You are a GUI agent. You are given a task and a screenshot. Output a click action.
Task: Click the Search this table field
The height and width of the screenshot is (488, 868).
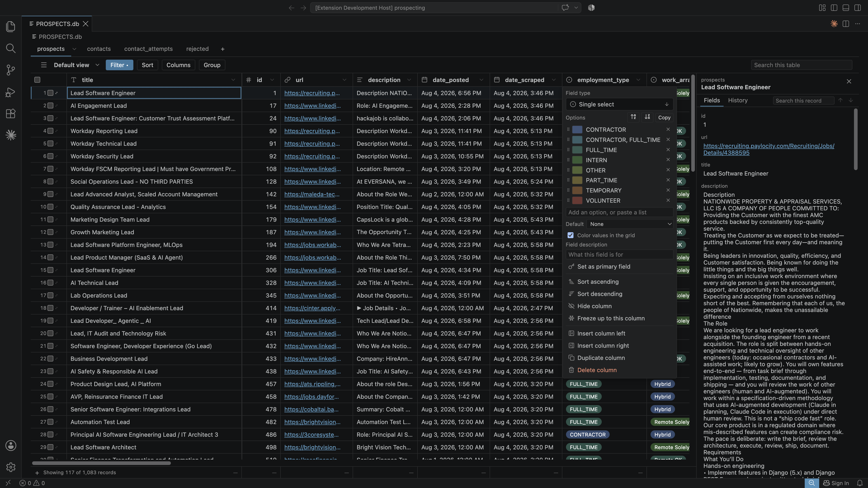pos(801,65)
